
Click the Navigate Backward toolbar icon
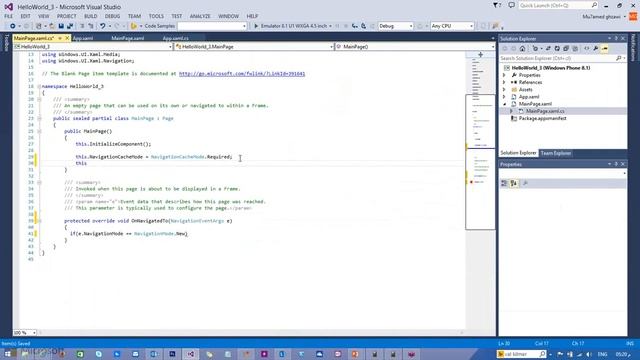[x=13, y=26]
